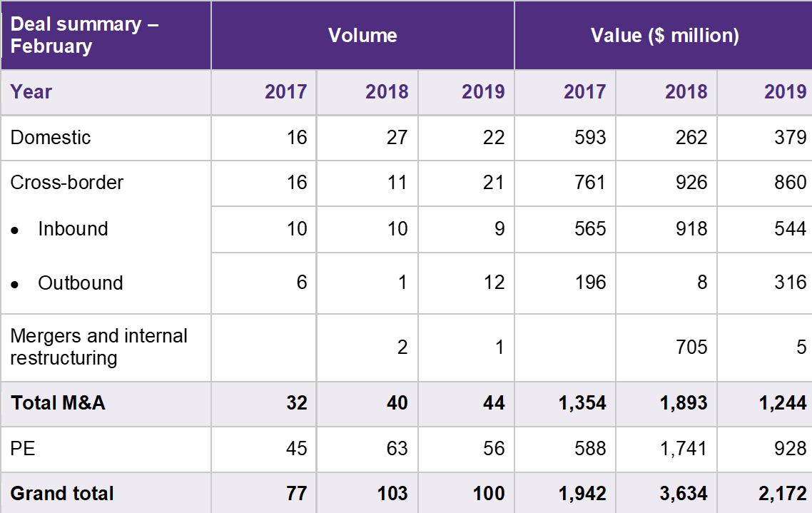Click the PE row label

23,449
